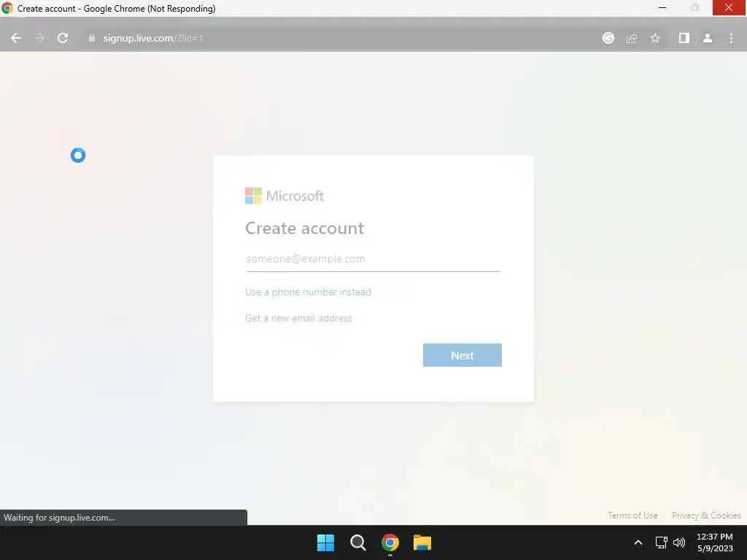Click the Create account heading

[x=304, y=228]
